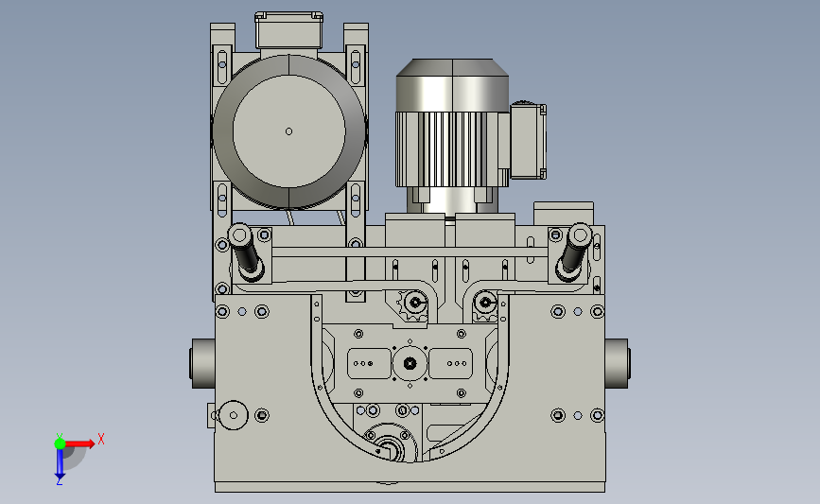The width and height of the screenshot is (820, 504).
Task: Select the finned housing of upright motor
Action: [452, 149]
